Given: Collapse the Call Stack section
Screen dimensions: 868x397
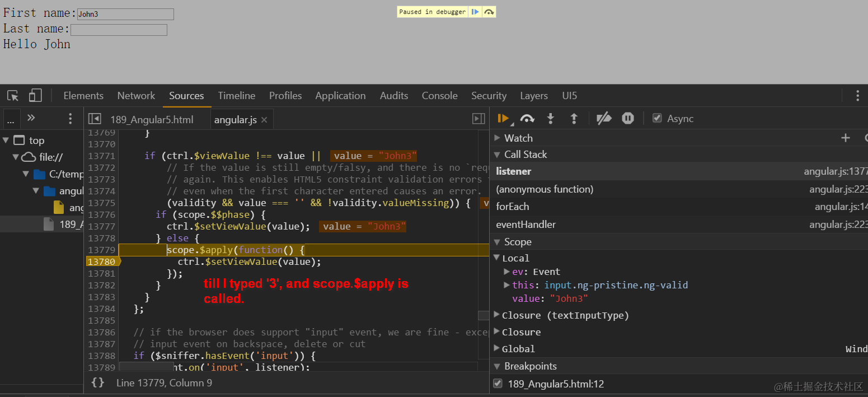Looking at the screenshot, I should click(497, 155).
